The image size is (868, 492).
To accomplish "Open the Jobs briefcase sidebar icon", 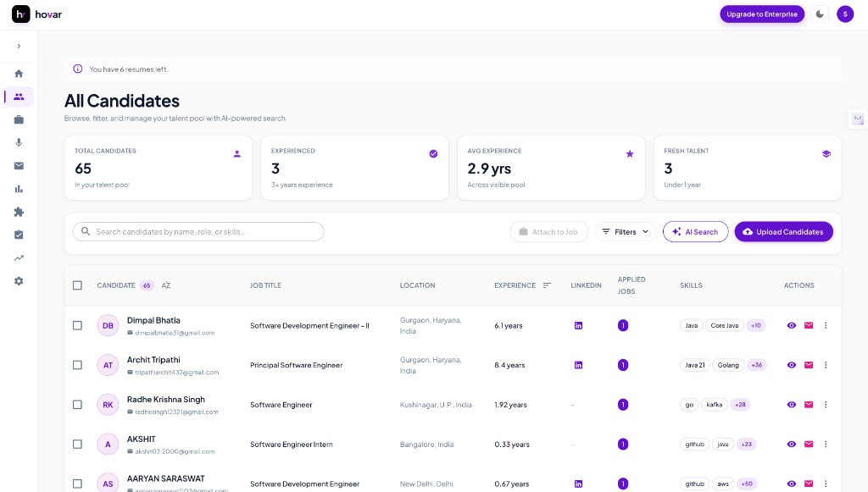I will tap(19, 119).
